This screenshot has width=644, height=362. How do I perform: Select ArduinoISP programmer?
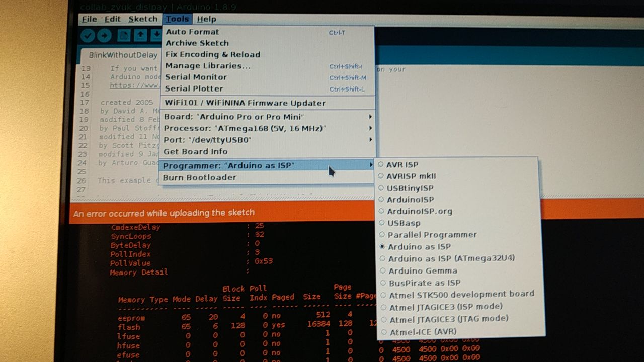[x=458, y=200]
